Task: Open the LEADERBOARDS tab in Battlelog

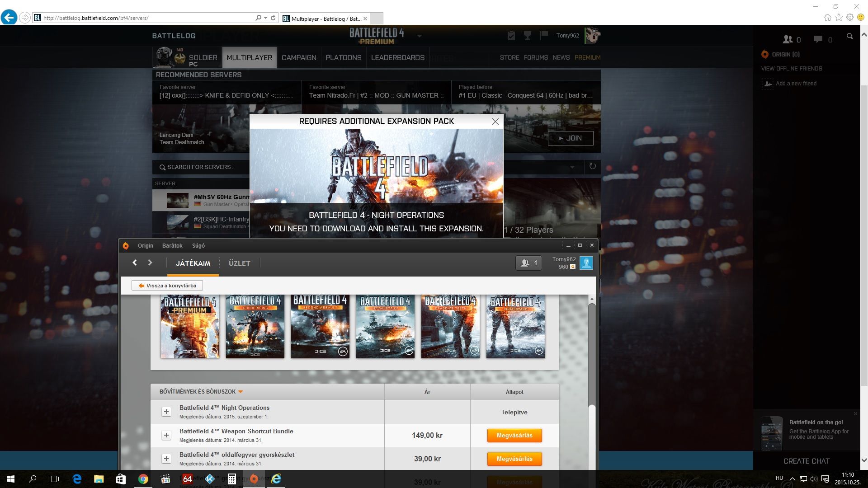Action: 397,58
